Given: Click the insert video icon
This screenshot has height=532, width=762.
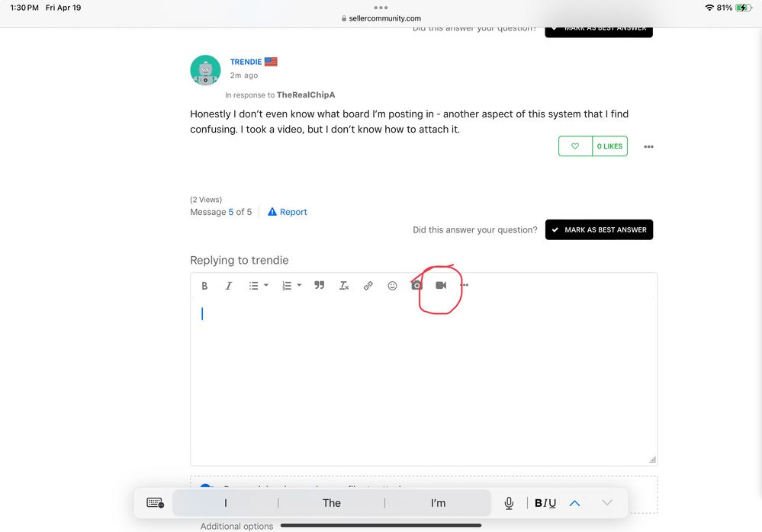Looking at the screenshot, I should (441, 286).
